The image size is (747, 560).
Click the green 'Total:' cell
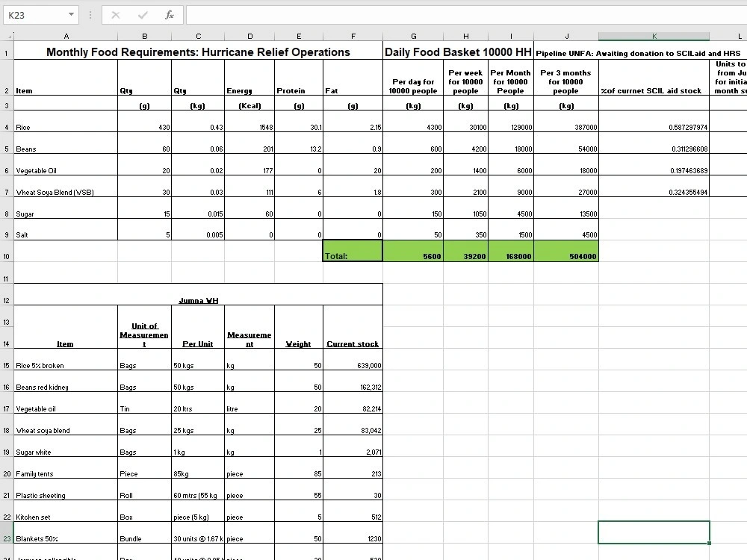pyautogui.click(x=353, y=252)
